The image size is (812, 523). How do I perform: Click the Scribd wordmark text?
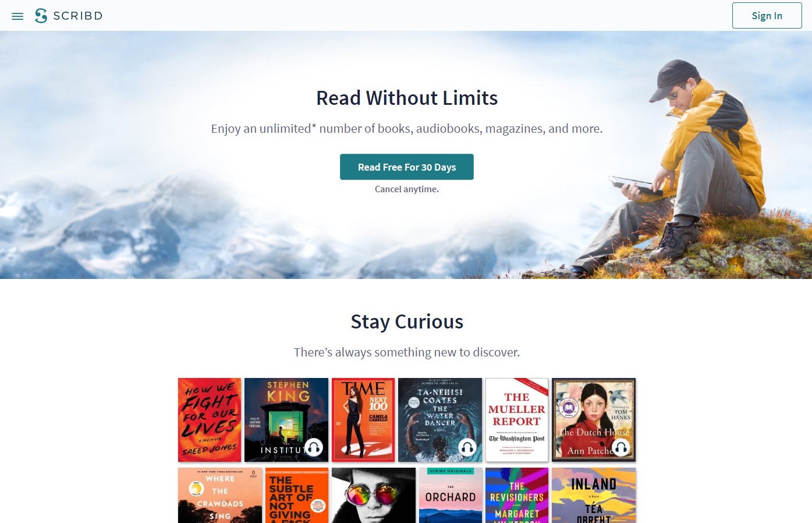click(77, 16)
